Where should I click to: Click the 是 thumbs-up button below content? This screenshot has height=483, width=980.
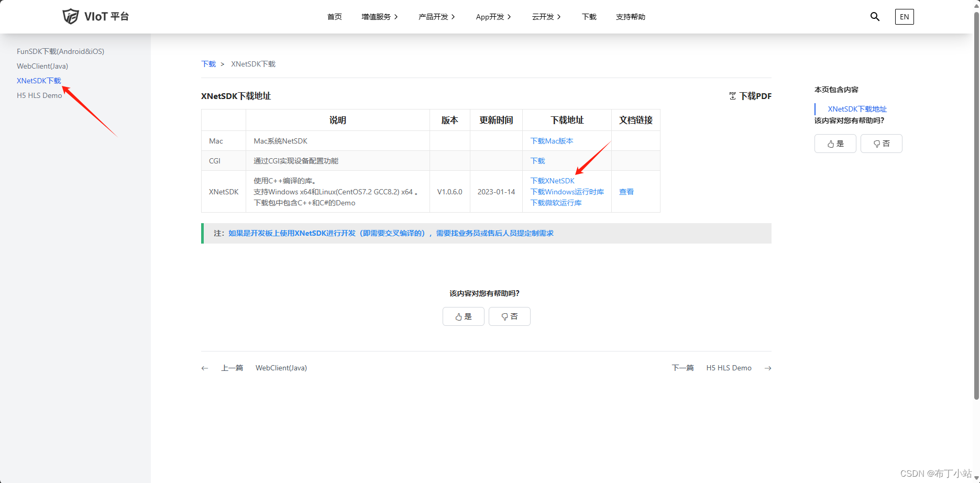click(464, 316)
